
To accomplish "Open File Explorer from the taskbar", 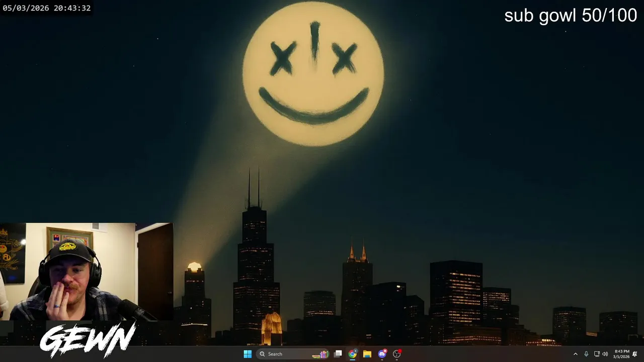I will [x=367, y=354].
